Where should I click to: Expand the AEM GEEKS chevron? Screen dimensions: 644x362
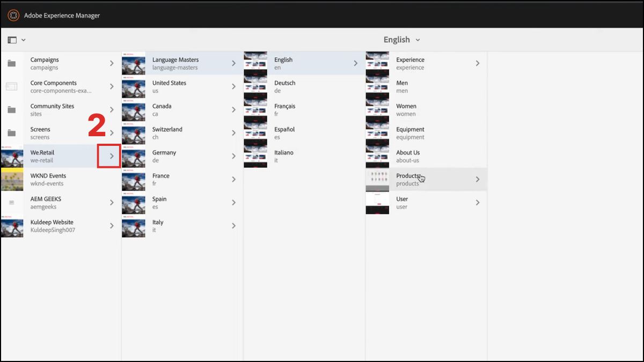click(x=112, y=203)
